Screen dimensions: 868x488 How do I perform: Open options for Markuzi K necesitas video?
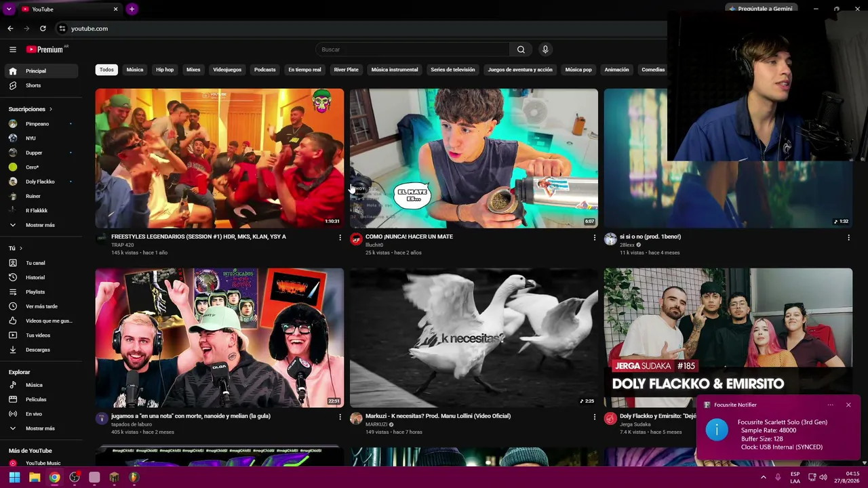pyautogui.click(x=594, y=417)
